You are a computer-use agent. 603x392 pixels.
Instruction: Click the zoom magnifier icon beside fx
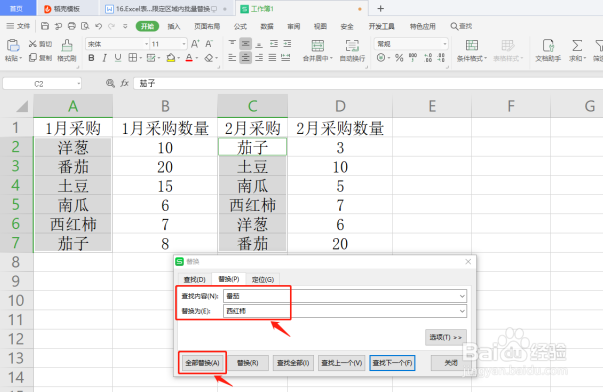pos(110,83)
